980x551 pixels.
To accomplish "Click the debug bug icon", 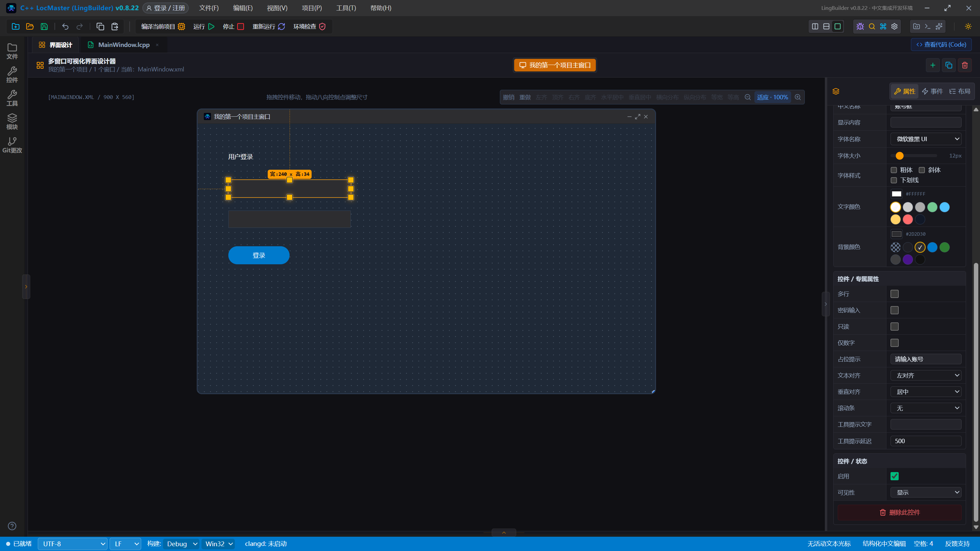I will [860, 26].
